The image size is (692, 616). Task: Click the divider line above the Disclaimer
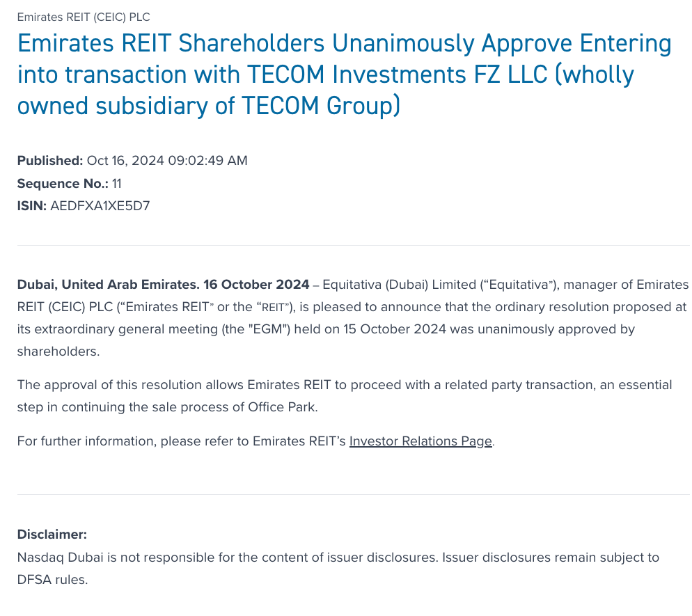click(x=353, y=494)
